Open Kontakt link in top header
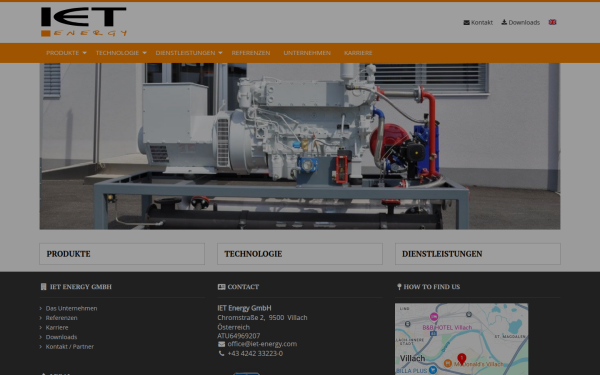Image resolution: width=600 pixels, height=375 pixels. (482, 22)
